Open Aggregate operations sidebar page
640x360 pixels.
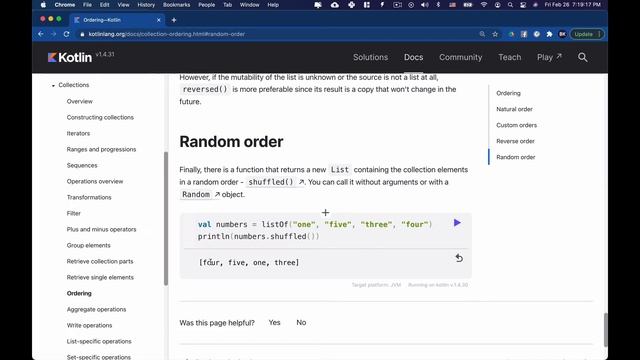[x=96, y=309]
